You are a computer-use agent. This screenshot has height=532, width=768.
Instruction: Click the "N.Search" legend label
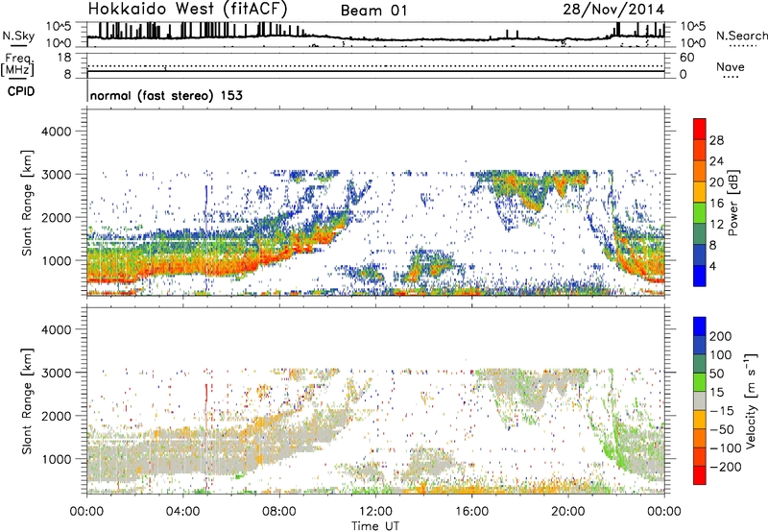(741, 36)
